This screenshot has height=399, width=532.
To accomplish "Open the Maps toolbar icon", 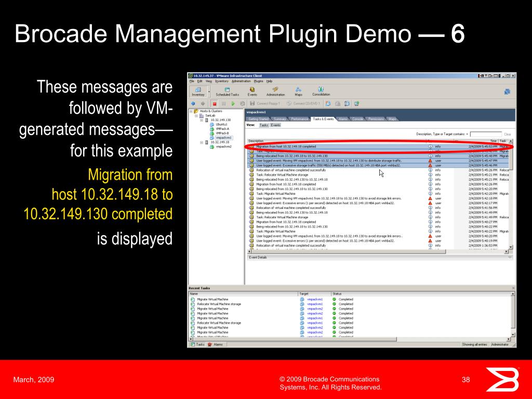I will pos(298,91).
